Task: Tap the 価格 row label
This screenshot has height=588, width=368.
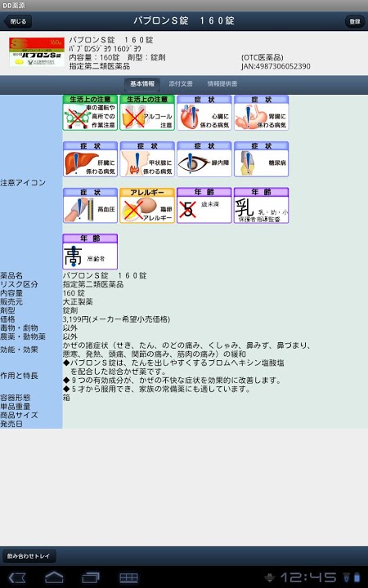Action: (x=7, y=319)
